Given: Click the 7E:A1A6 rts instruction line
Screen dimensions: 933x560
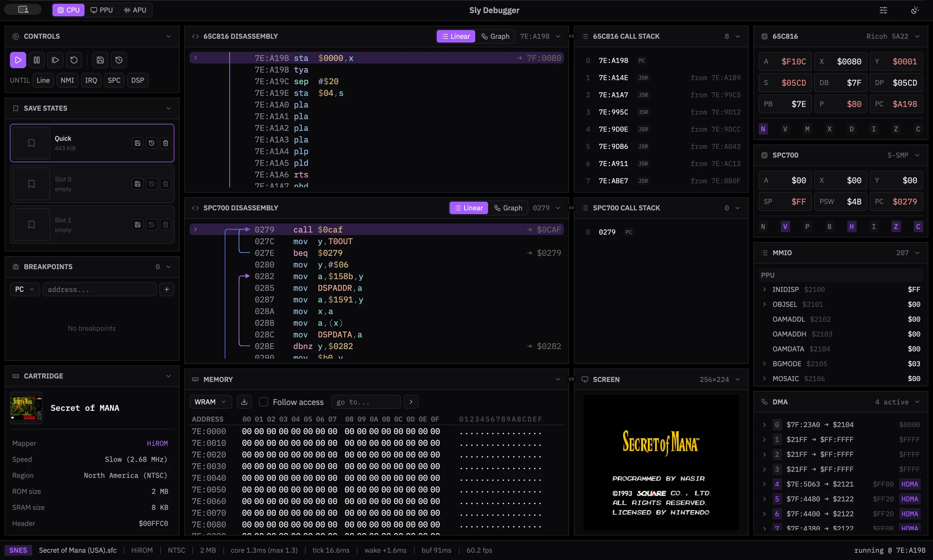Looking at the screenshot, I should [376, 175].
